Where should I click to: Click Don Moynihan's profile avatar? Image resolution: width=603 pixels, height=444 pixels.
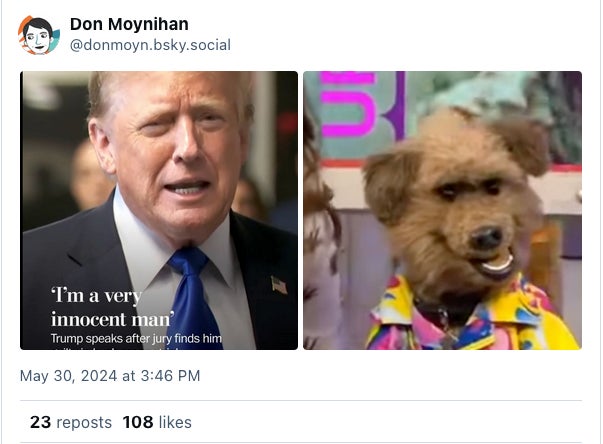(x=39, y=35)
